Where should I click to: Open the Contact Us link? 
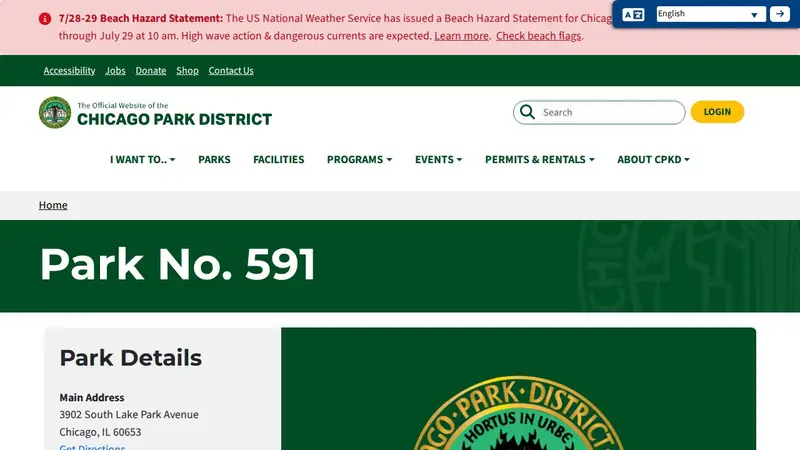[231, 70]
